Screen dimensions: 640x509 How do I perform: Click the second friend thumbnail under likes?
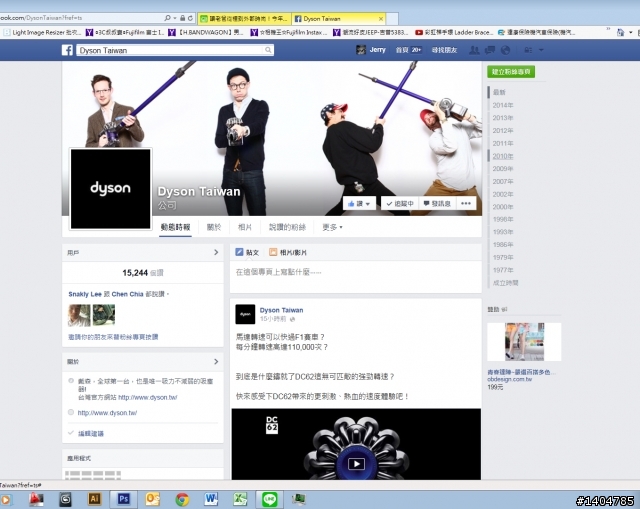point(104,315)
